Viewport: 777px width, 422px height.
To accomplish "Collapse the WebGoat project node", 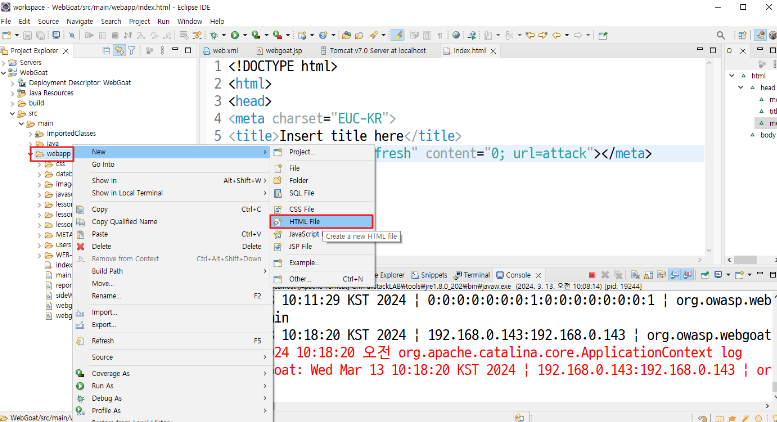I will coord(4,73).
